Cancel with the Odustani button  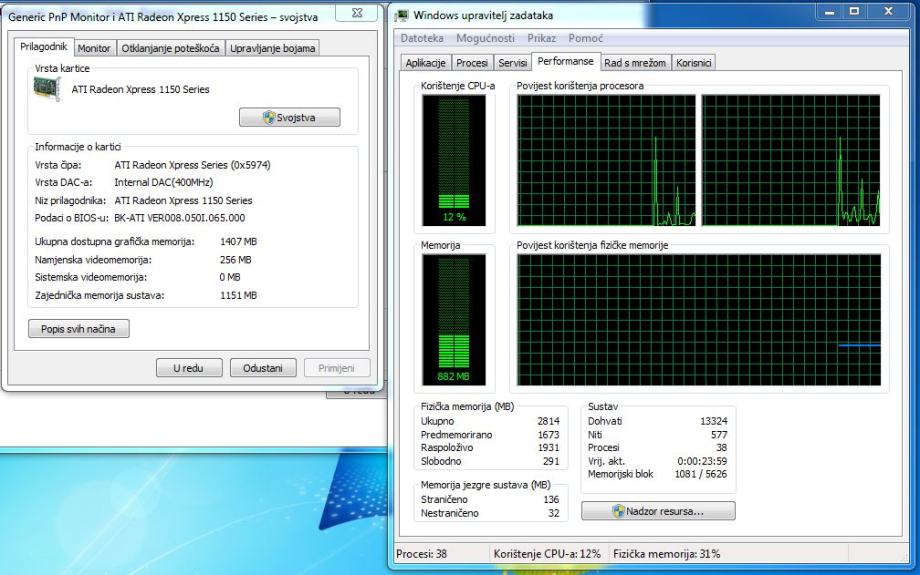pos(263,368)
